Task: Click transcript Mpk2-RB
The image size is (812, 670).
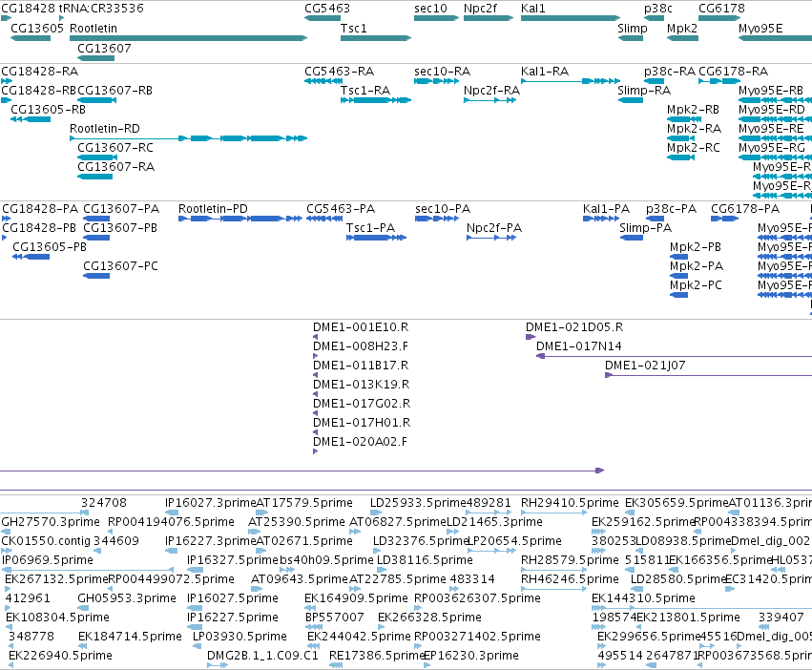Action: coord(684,119)
